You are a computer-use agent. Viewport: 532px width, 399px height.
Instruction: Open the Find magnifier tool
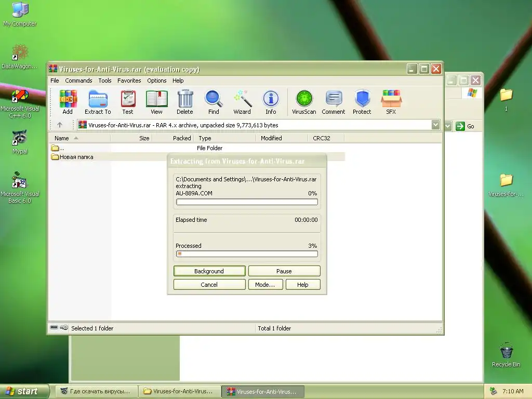pos(214,102)
